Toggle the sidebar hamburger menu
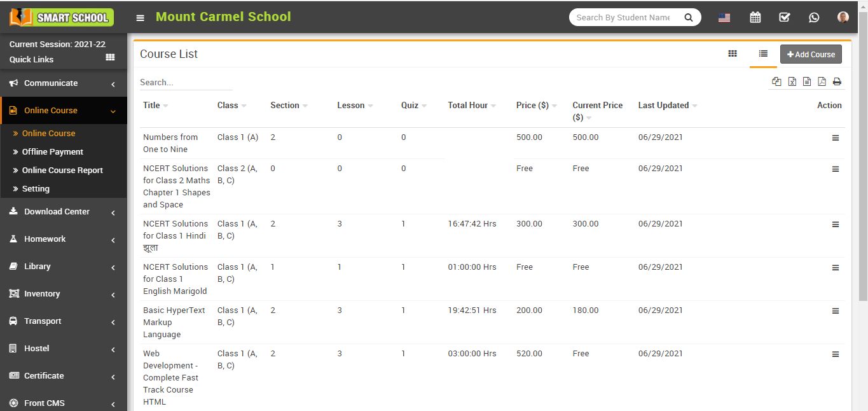Image resolution: width=868 pixels, height=411 pixels. tap(140, 17)
